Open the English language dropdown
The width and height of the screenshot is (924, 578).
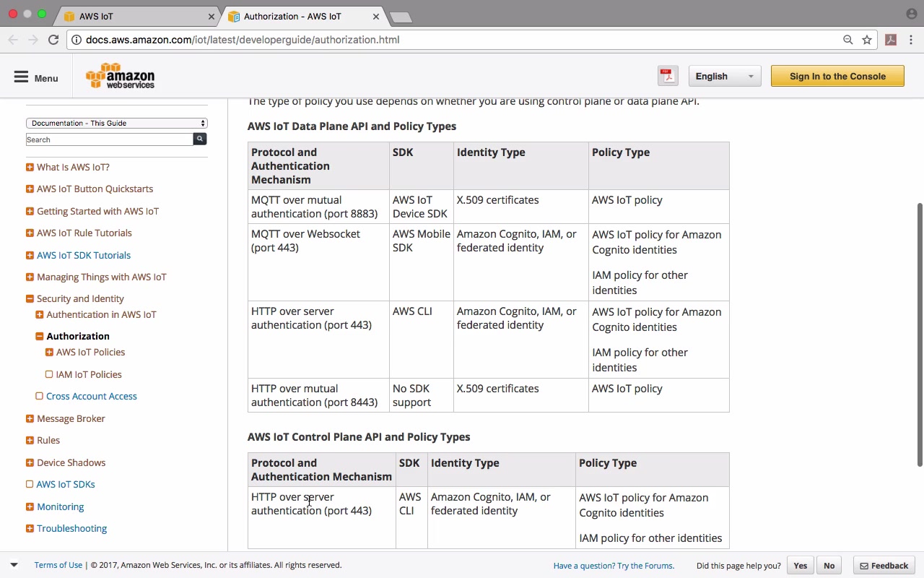724,76
